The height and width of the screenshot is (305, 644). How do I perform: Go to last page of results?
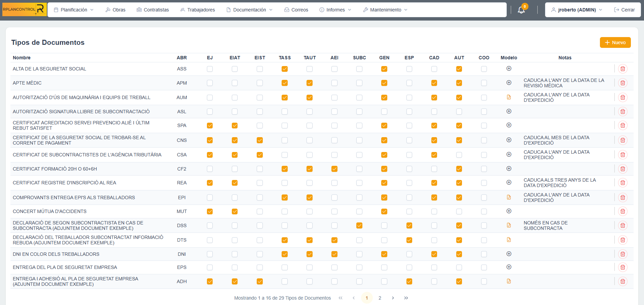pos(406,298)
